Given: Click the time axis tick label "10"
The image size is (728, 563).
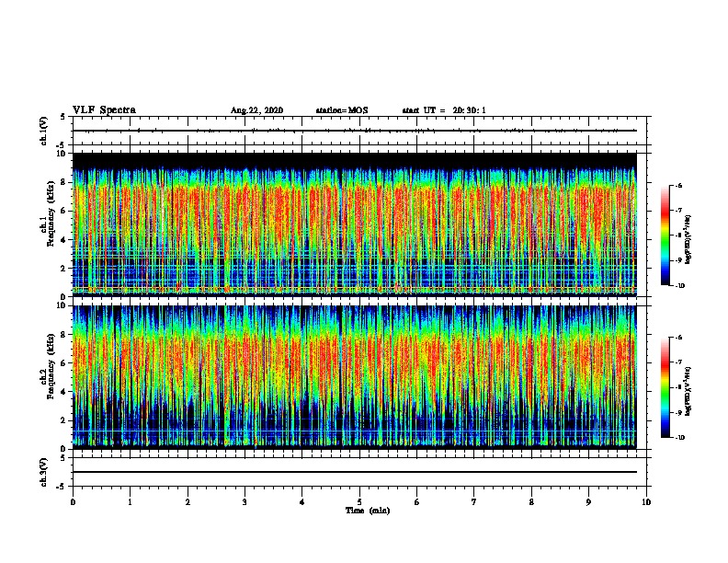Looking at the screenshot, I should [x=646, y=502].
